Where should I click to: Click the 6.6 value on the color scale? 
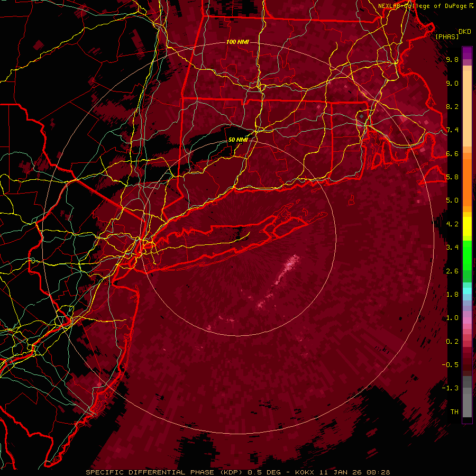click(452, 153)
